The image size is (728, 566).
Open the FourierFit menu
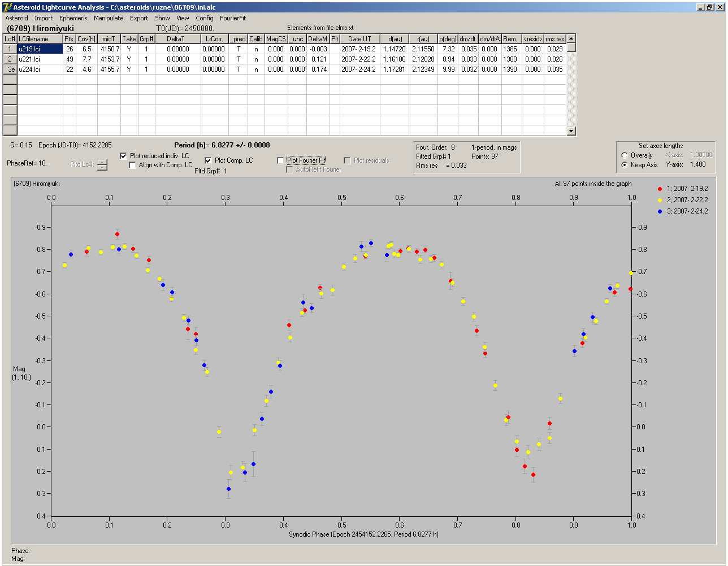tap(233, 18)
